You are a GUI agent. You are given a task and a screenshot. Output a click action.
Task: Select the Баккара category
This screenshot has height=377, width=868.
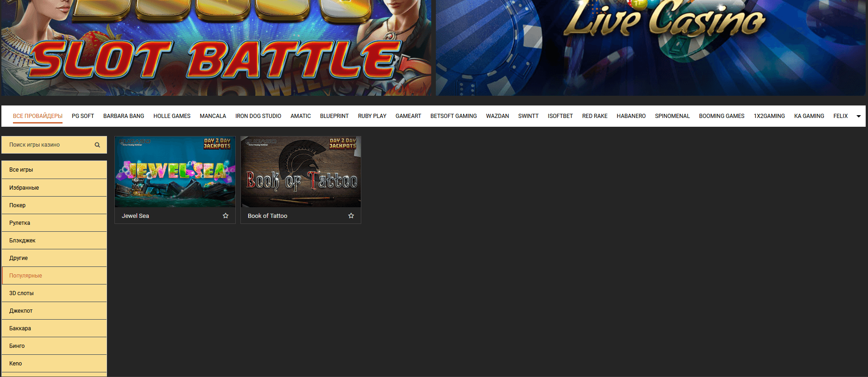coord(54,328)
